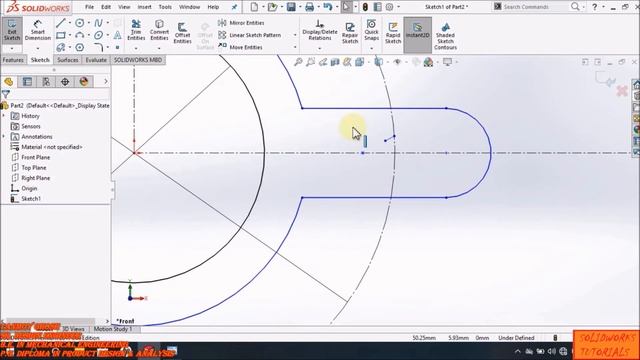Screen dimensions: 640x360
Task: Open the Tools menu
Action: coord(165,7)
